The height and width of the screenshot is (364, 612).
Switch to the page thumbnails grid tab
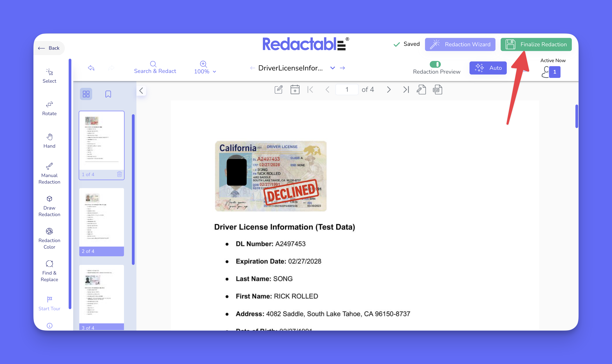pyautogui.click(x=86, y=94)
